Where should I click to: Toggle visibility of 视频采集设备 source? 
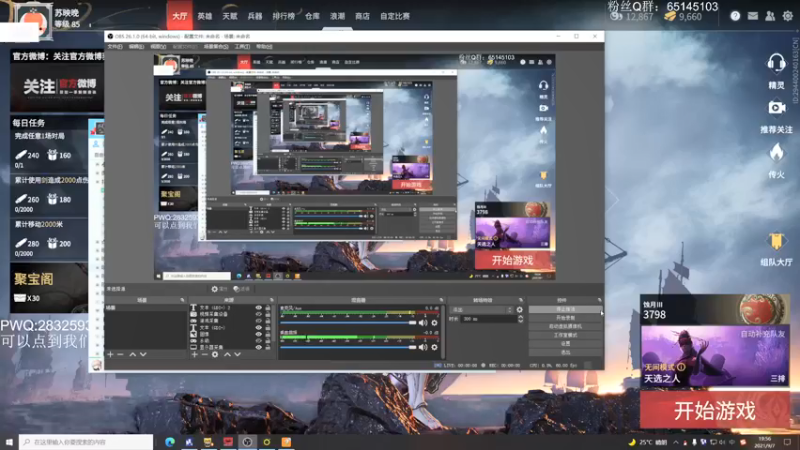[x=259, y=314]
